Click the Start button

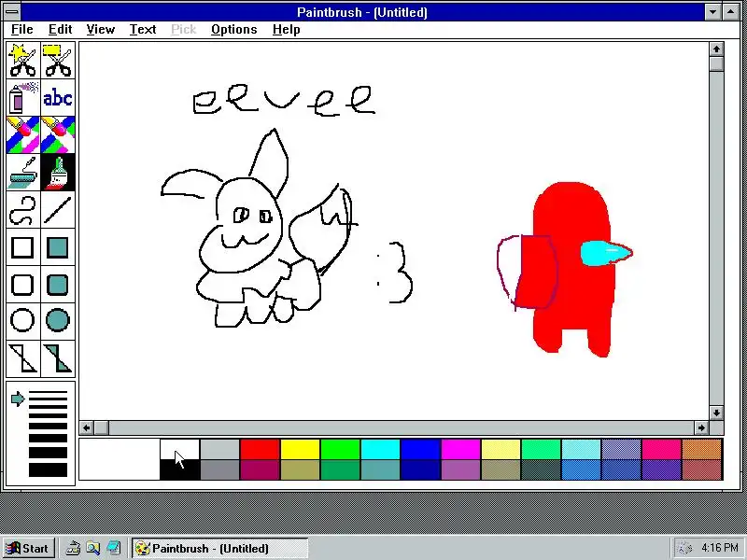click(x=28, y=548)
